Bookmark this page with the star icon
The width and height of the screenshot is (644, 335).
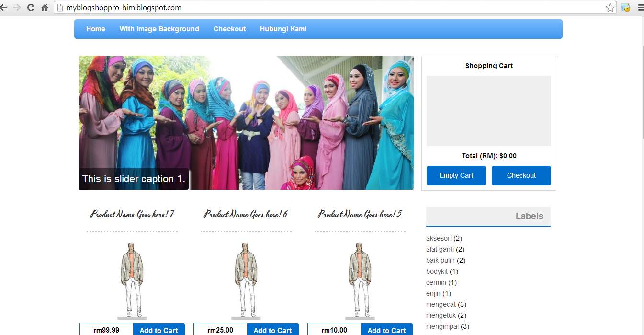(610, 8)
